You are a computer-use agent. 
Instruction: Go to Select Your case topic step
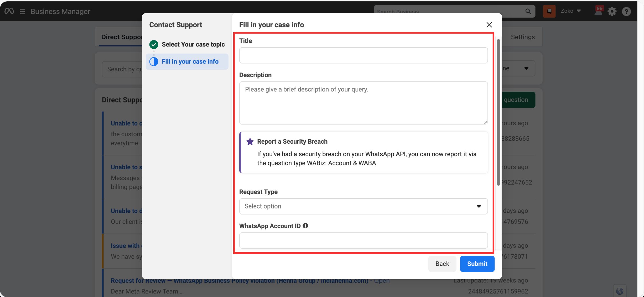193,45
